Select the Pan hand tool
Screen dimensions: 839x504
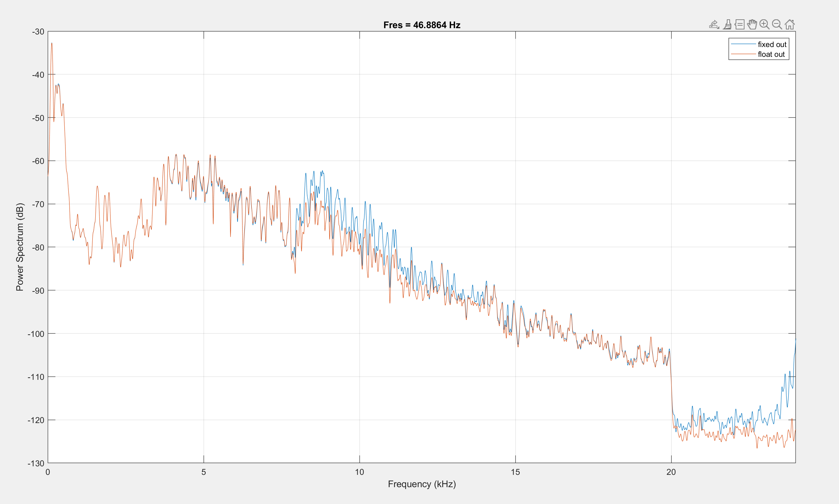click(x=752, y=24)
